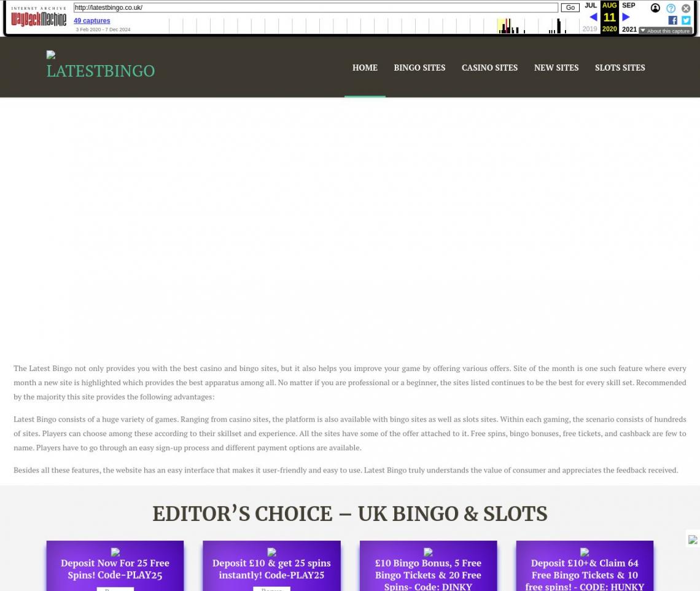The image size is (700, 591).
Task: Click the capture date '11' in Wayback toolbar
Action: pyautogui.click(x=609, y=17)
